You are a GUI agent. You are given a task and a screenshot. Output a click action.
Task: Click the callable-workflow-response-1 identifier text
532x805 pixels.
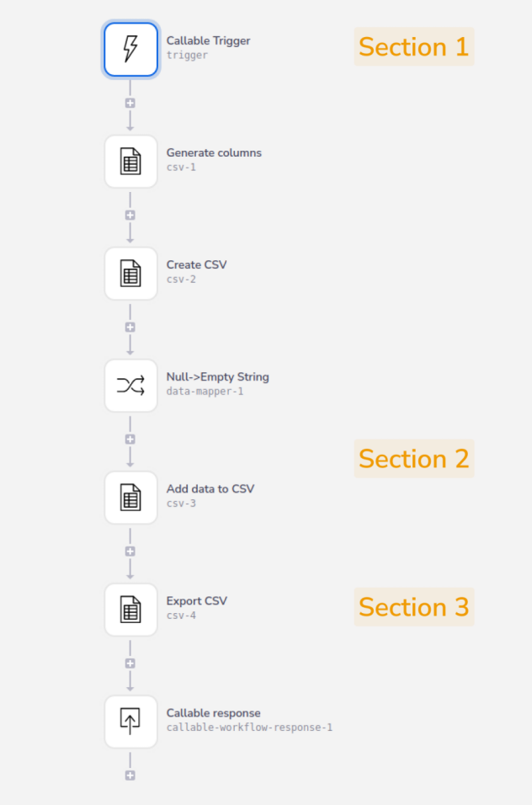(249, 728)
